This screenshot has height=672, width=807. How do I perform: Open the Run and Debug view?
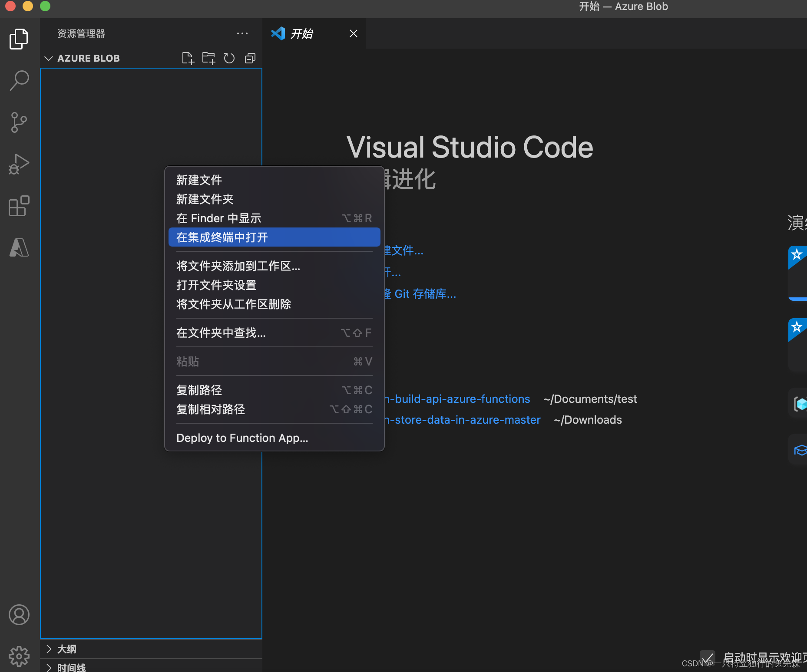(19, 164)
